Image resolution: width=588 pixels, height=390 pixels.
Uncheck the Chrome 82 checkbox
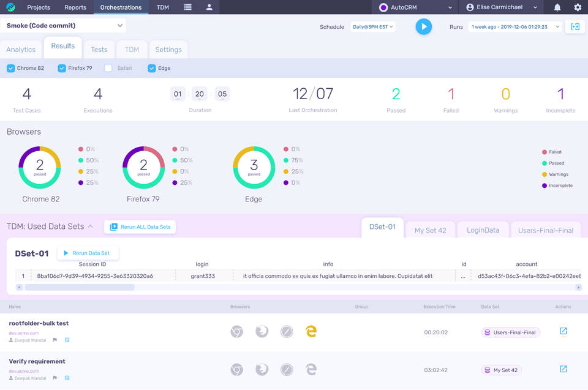(x=10, y=68)
